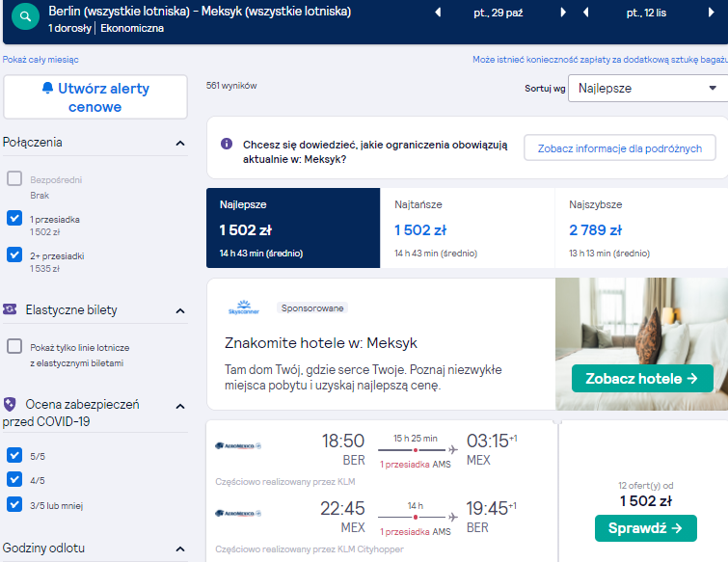Viewport: 728px width, 562px height.
Task: Collapse the Połączenia section
Action: [180, 144]
